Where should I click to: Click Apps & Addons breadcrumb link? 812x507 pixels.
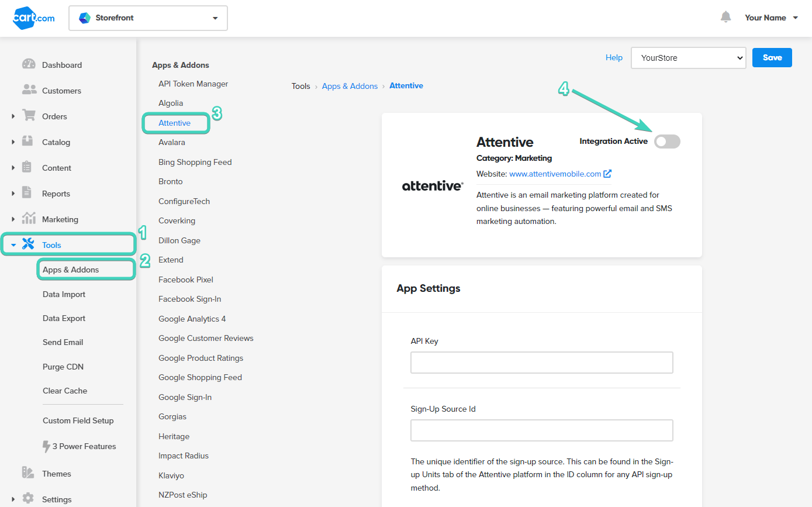tap(350, 86)
